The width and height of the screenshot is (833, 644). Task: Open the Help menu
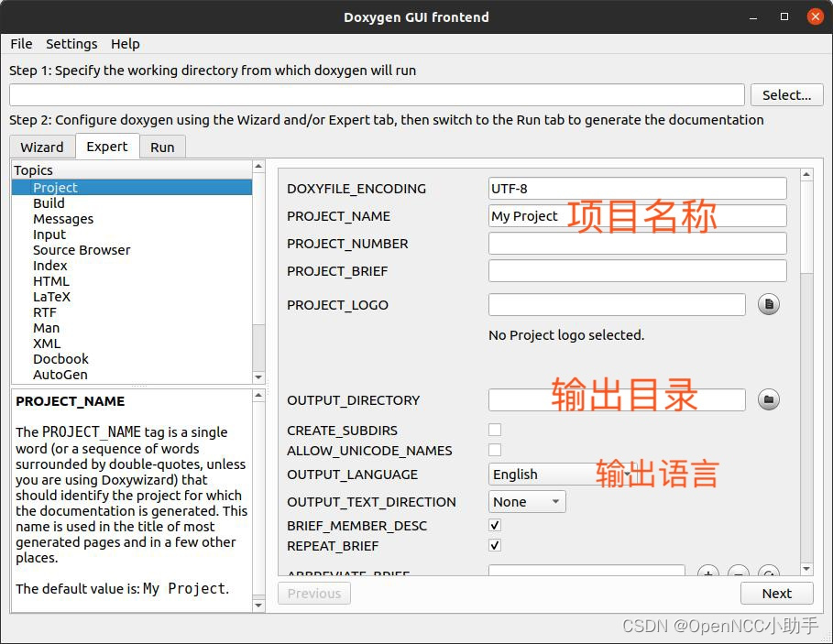point(126,44)
